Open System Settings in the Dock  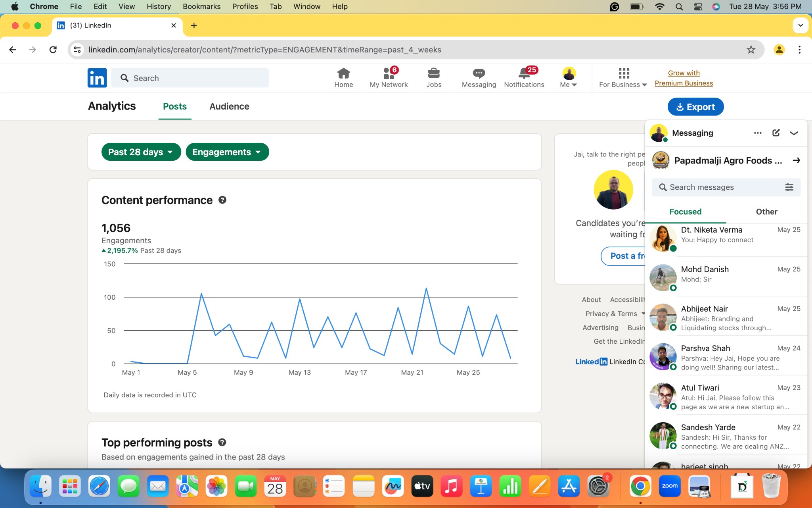(598, 486)
